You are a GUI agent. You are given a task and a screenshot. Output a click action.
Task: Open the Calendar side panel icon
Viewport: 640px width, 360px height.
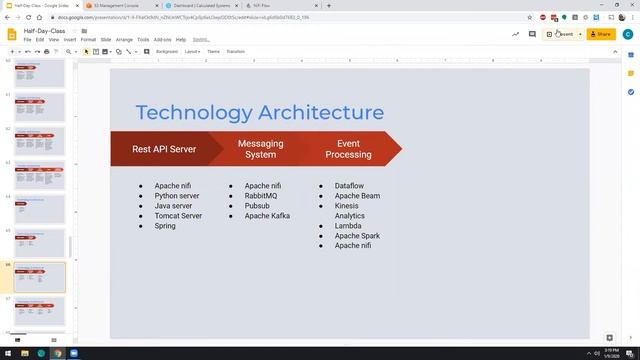coord(631,55)
